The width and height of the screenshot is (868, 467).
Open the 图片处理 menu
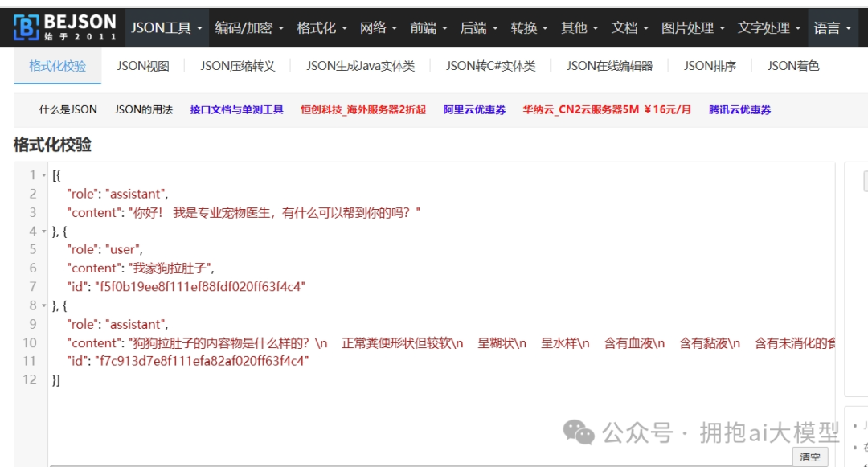693,28
